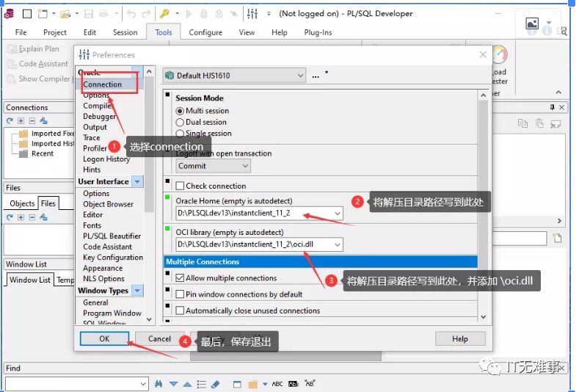
Task: Click the Log on key icon
Action: click(x=164, y=14)
